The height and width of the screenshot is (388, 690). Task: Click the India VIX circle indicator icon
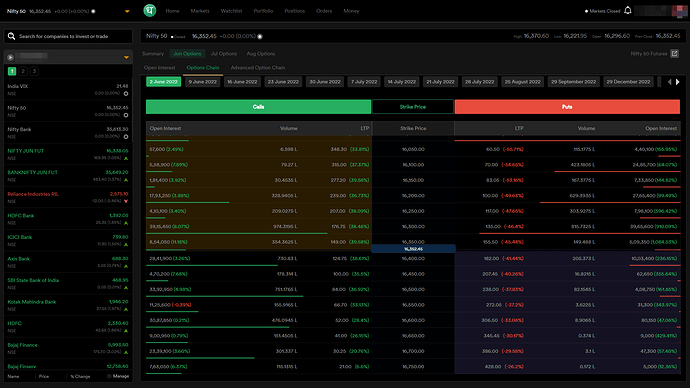(x=126, y=93)
